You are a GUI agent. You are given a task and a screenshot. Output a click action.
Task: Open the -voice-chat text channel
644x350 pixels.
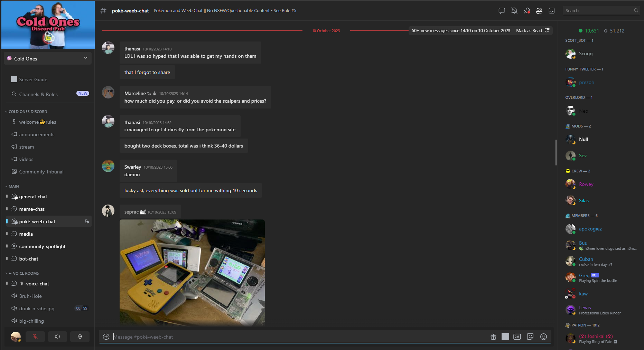coord(49,284)
